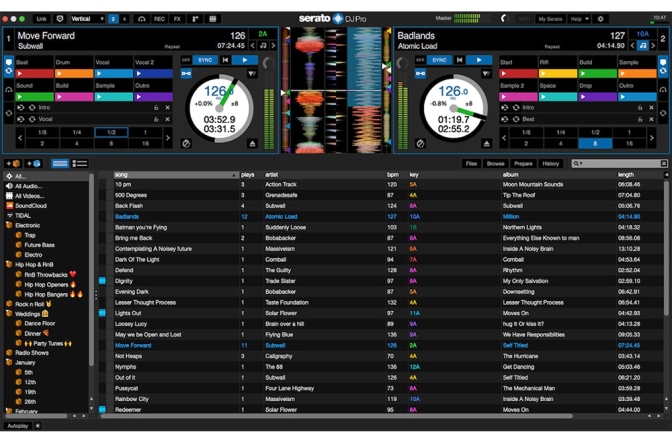Viewport: 672px width, 440px height.
Task: Open the Vertical display mode dropdown
Action: pos(87,19)
